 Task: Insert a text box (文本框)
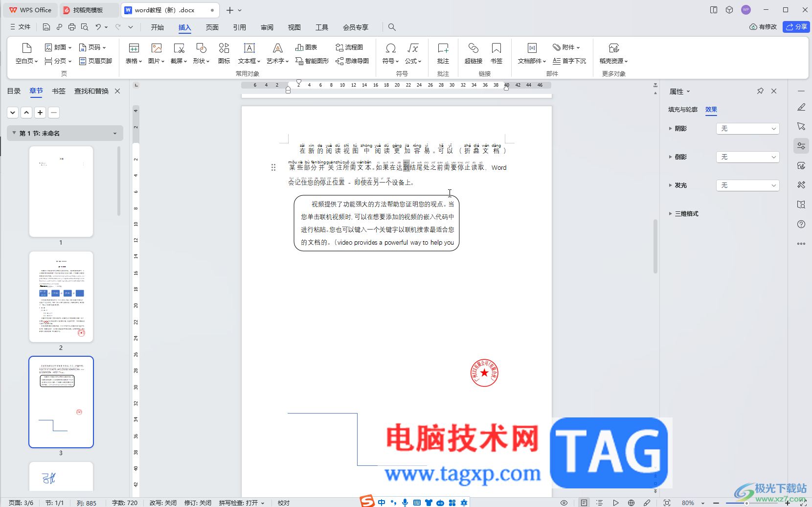click(249, 53)
